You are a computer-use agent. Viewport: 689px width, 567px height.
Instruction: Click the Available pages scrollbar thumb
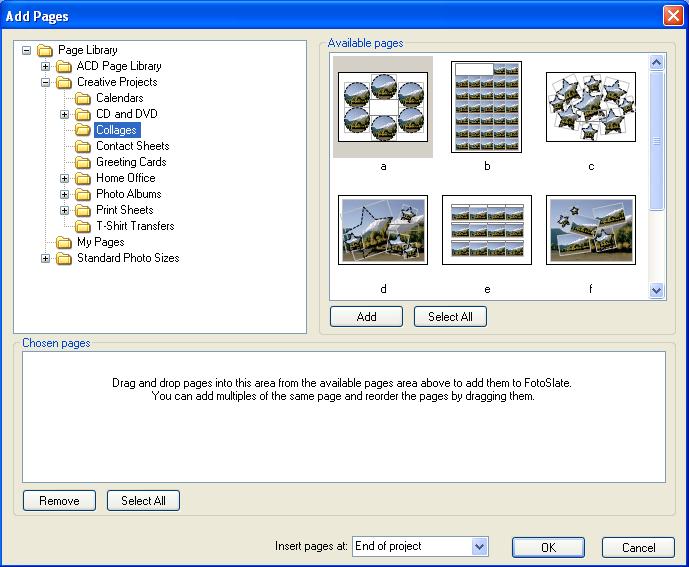pyautogui.click(x=656, y=141)
